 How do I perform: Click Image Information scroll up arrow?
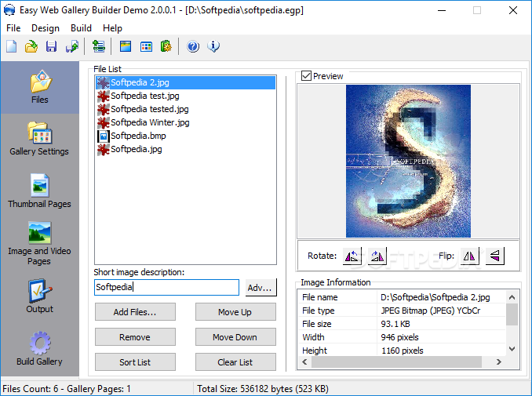512,297
